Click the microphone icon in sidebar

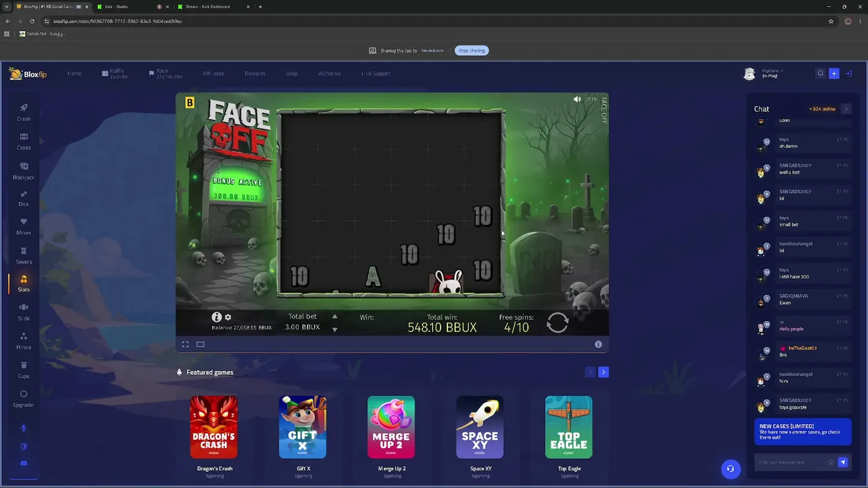(24, 428)
